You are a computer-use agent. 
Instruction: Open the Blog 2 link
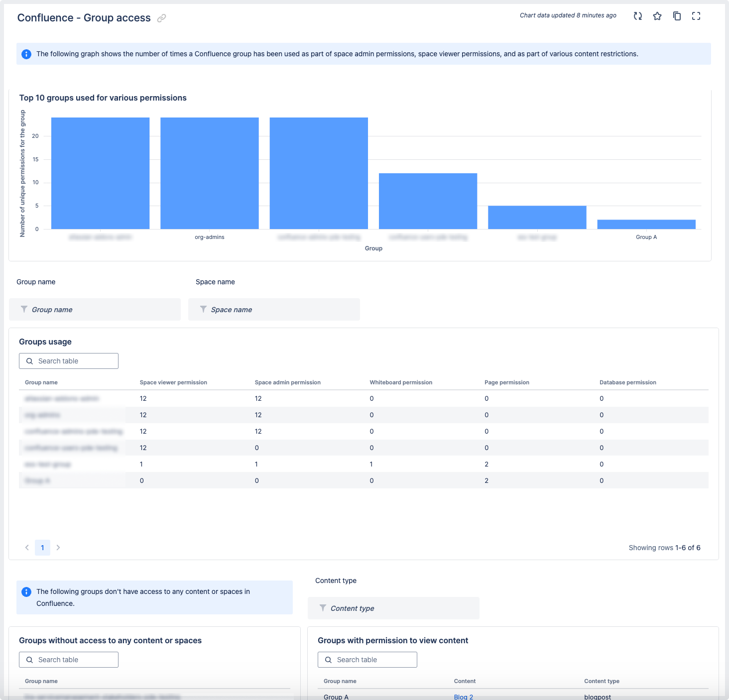[x=464, y=697]
